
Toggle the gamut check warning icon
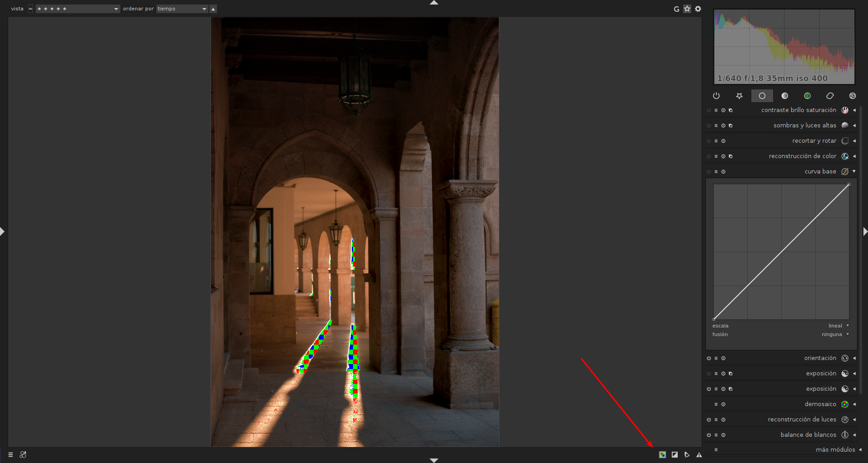[x=699, y=455]
